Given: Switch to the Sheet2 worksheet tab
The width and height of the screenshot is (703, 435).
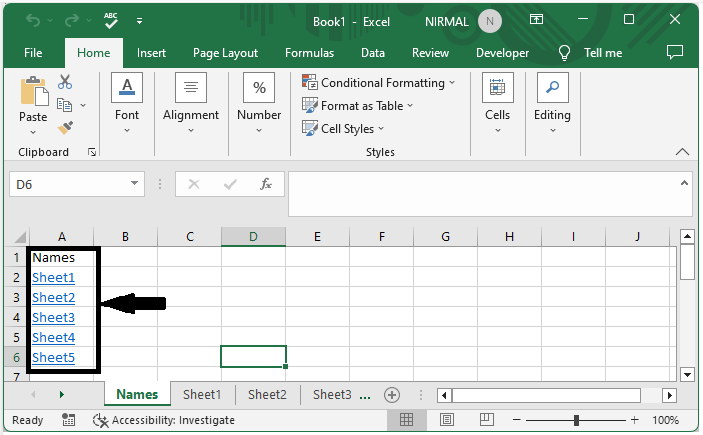Looking at the screenshot, I should [267, 395].
